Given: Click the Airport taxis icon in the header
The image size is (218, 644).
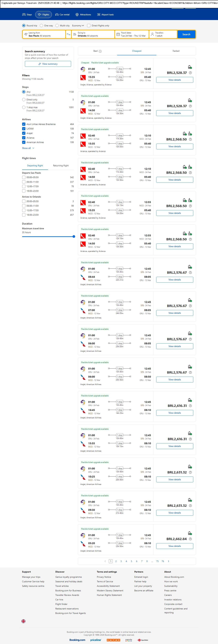Looking at the screenshot, I should tap(99, 15).
